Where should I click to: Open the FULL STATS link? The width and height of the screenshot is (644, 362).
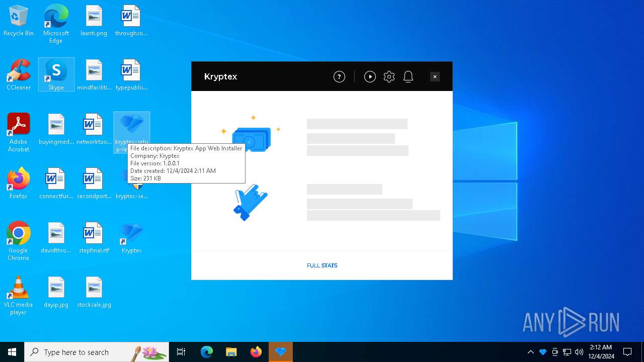pyautogui.click(x=322, y=265)
